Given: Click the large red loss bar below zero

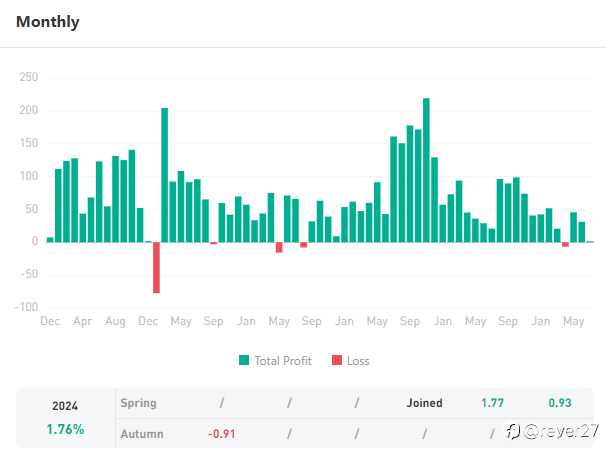Looking at the screenshot, I should click(x=157, y=267).
